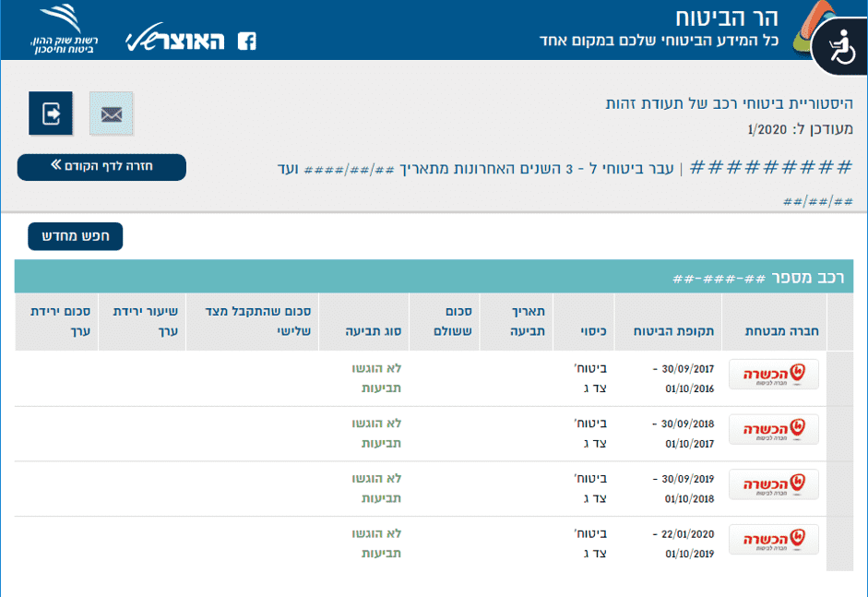Click the הכשרה logo for the 30/09/2018 policy

(x=773, y=430)
